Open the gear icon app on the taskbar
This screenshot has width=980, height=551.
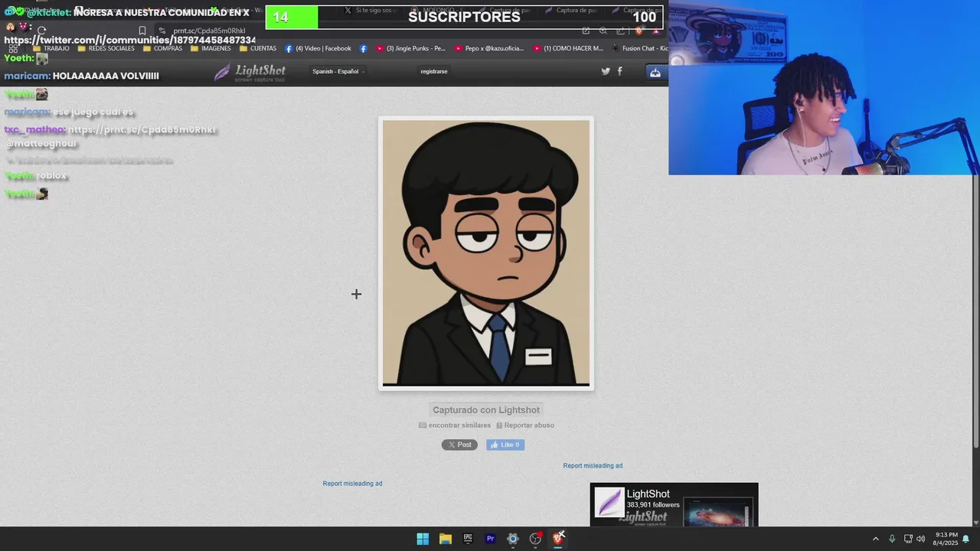click(513, 539)
